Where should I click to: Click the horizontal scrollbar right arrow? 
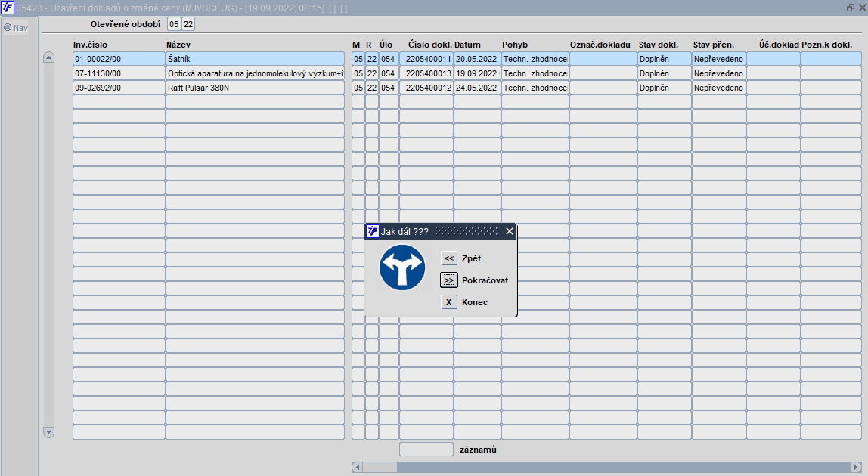tap(856, 467)
